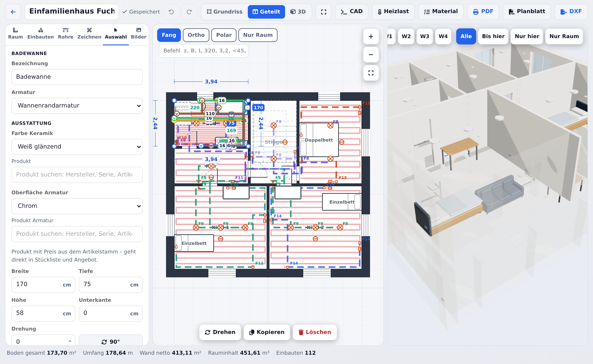
Task: Open the Farbe Keramik dropdown
Action: pyautogui.click(x=77, y=147)
